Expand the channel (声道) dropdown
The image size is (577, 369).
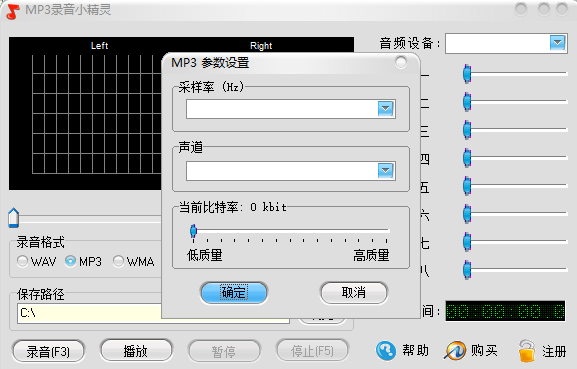point(386,171)
